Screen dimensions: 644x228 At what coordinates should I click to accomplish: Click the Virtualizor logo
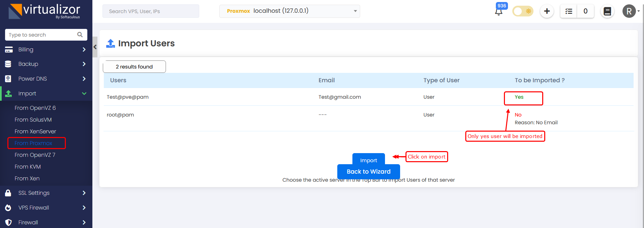click(44, 11)
